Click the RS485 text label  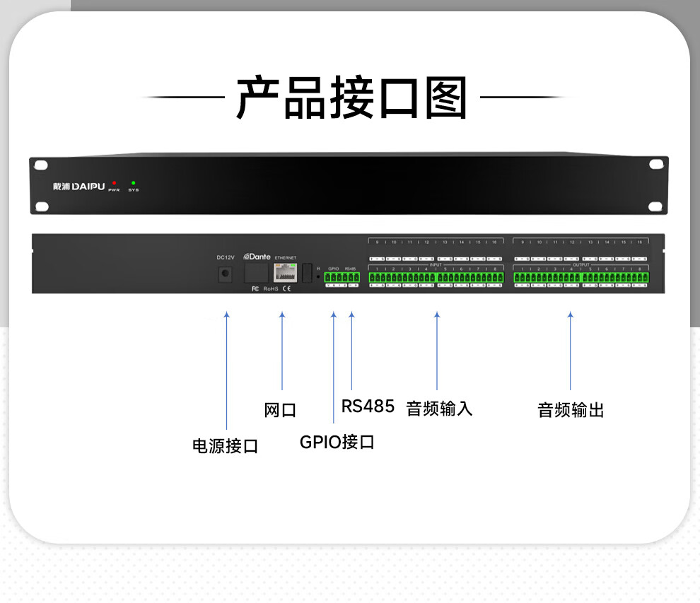coord(368,406)
